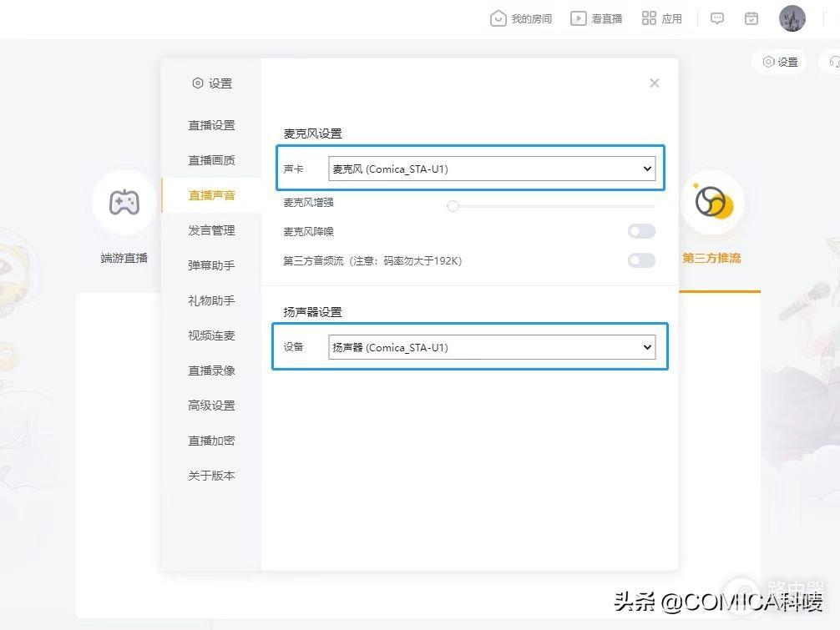
Task: Open the messages chat bubble icon
Action: point(717,18)
